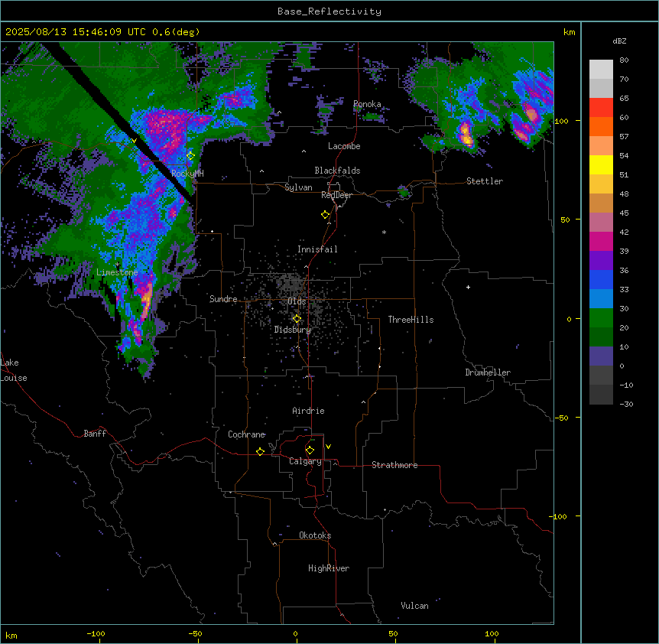This screenshot has height=644, width=659.
Task: Click the Okotoks city label
Action: [315, 535]
